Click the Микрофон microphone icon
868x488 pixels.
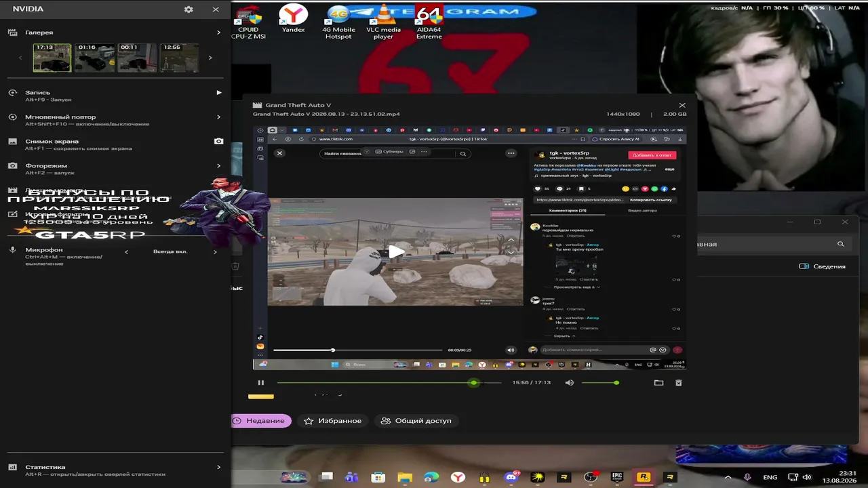click(12, 249)
